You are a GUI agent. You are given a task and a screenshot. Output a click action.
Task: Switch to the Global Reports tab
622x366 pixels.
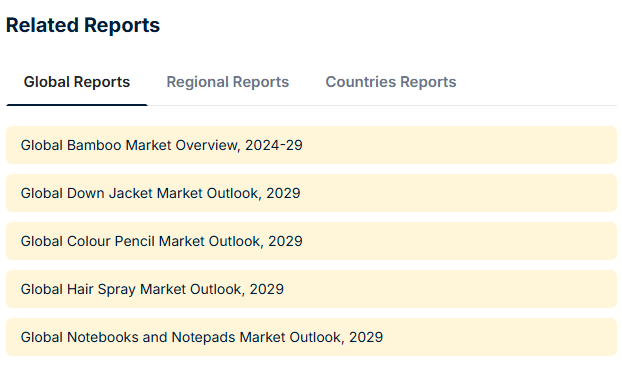point(77,82)
